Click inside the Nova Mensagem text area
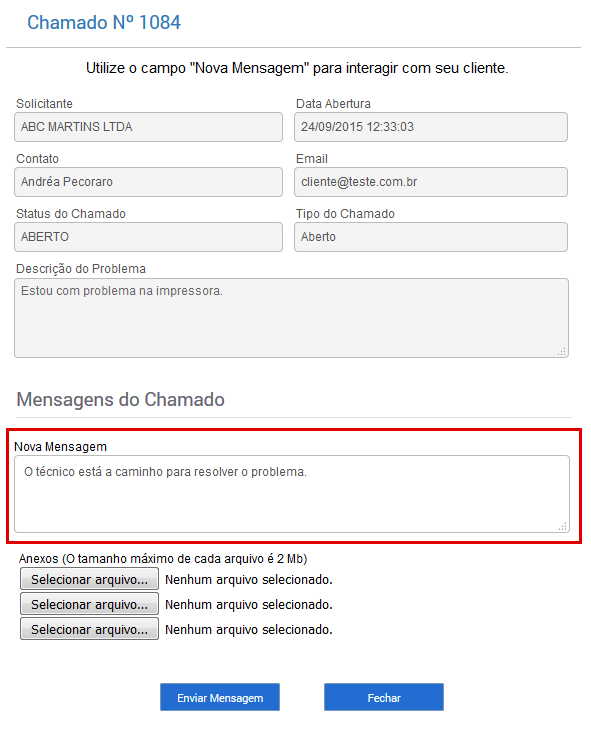 point(292,494)
